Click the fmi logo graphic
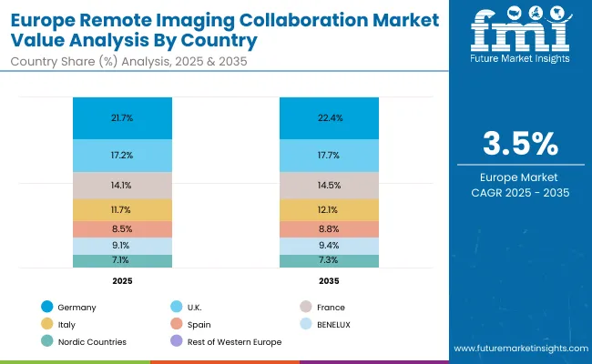The width and height of the screenshot is (592, 364). pyautogui.click(x=520, y=29)
